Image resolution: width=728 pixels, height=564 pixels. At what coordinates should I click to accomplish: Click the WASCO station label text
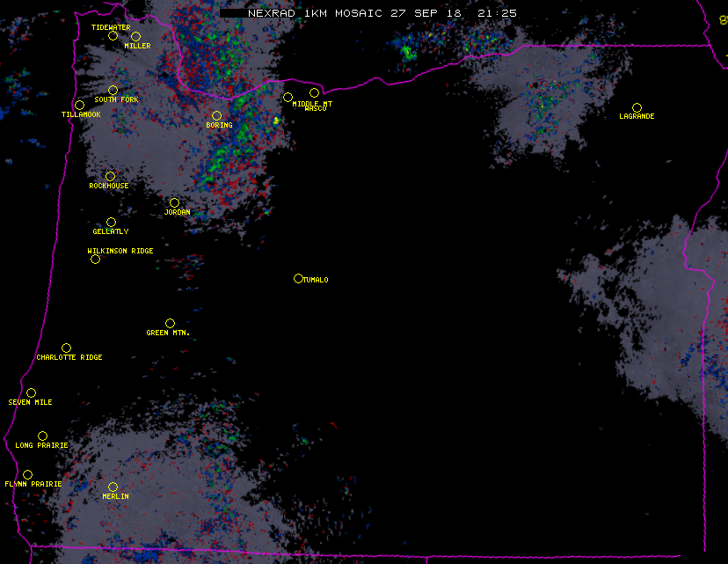[316, 109]
